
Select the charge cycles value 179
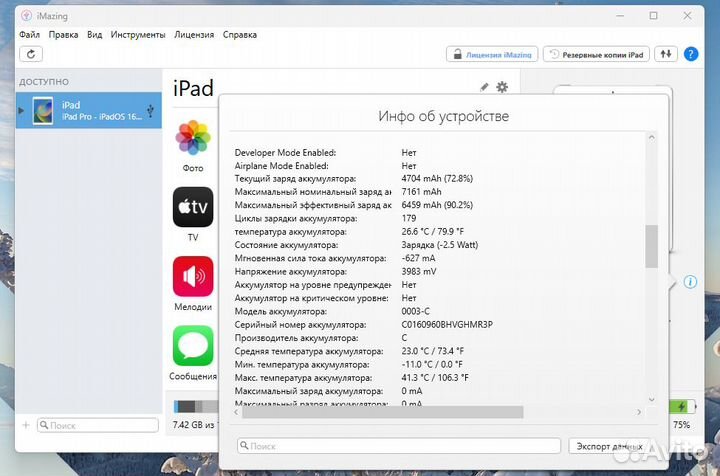pyautogui.click(x=409, y=218)
